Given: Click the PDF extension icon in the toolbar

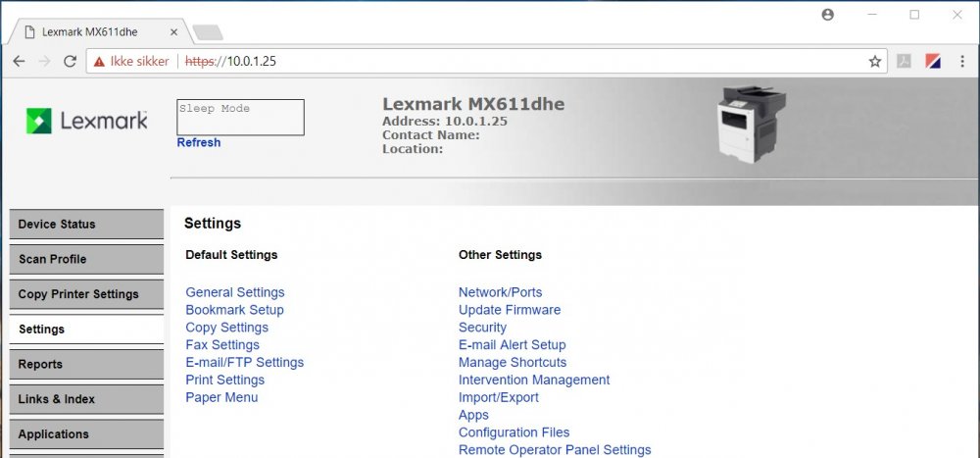Looking at the screenshot, I should (905, 61).
